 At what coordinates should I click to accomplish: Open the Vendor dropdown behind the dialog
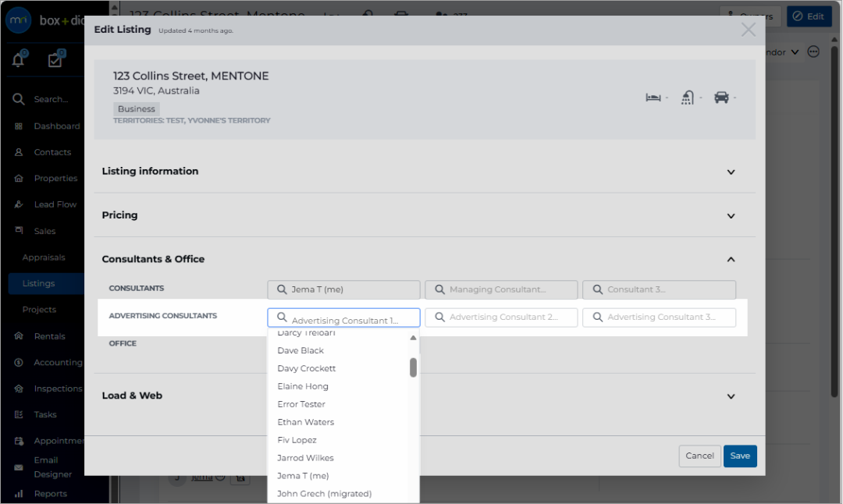pos(783,52)
